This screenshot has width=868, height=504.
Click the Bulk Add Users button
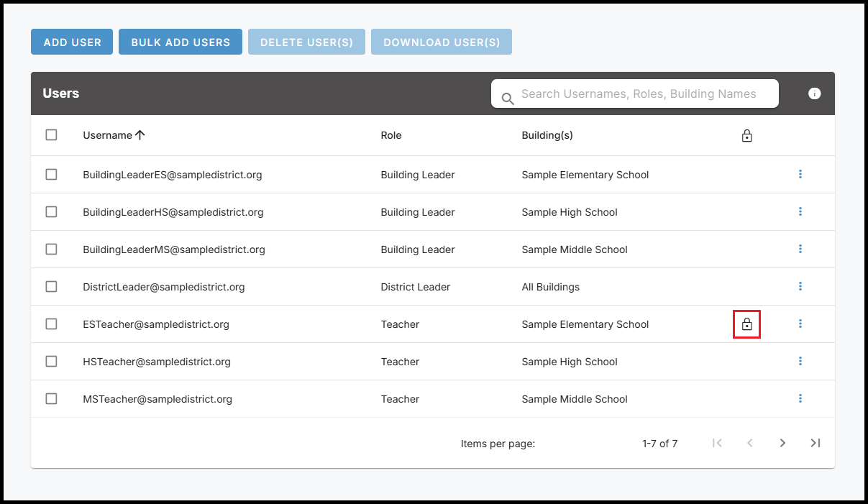tap(181, 42)
